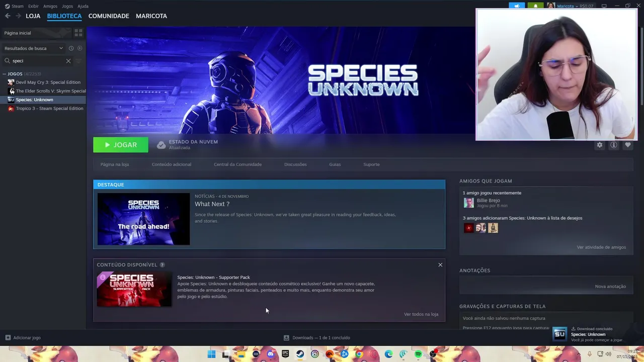Screen dimensions: 644x362
Task: Open 'What Next ?' news headline
Action: tap(212, 204)
